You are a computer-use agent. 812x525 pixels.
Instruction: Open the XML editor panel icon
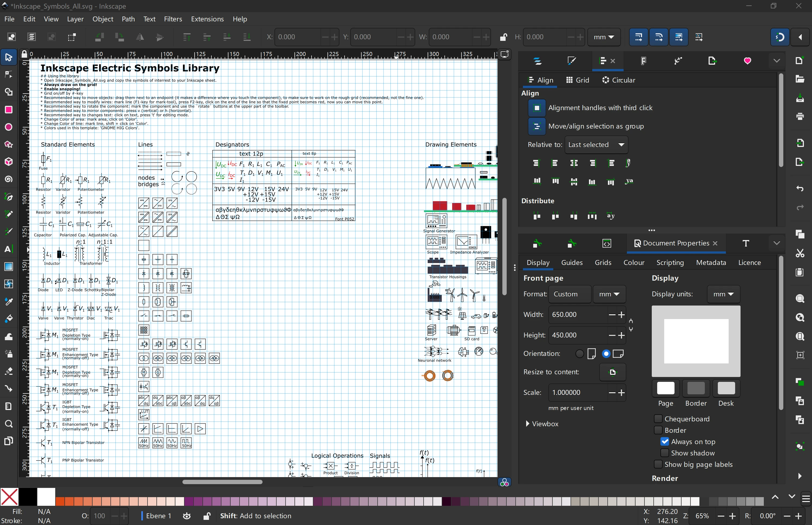[607, 243]
